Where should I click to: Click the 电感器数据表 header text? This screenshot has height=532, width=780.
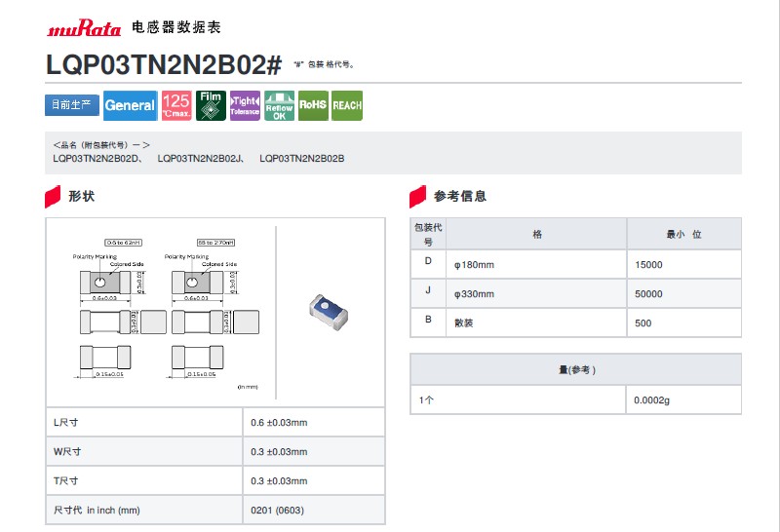(176, 27)
